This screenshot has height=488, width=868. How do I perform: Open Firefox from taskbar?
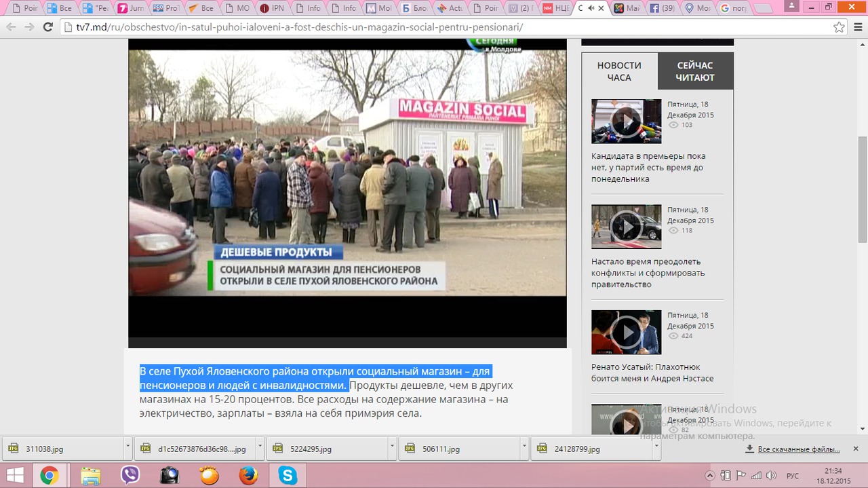(x=248, y=476)
